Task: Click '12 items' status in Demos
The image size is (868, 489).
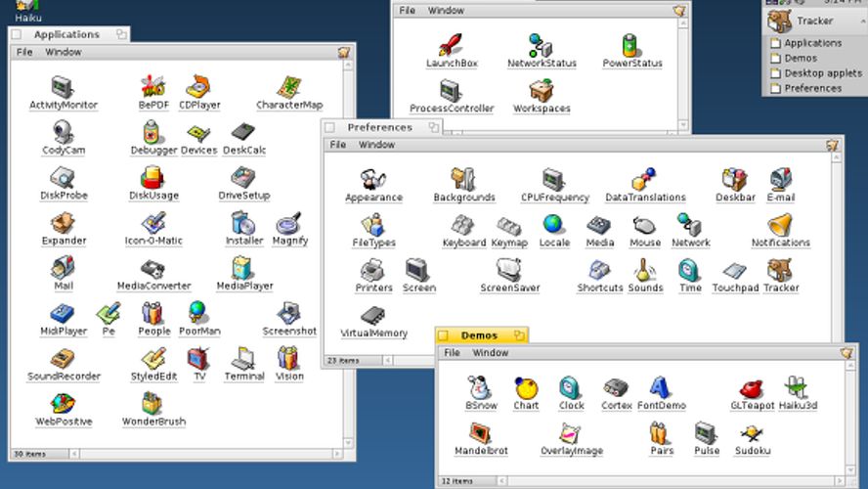Action: (456, 481)
